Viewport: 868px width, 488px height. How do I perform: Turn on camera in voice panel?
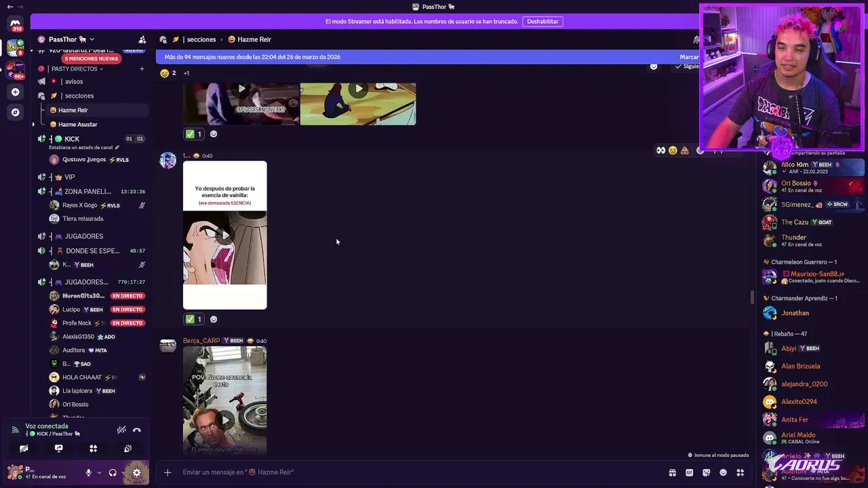coord(24,449)
